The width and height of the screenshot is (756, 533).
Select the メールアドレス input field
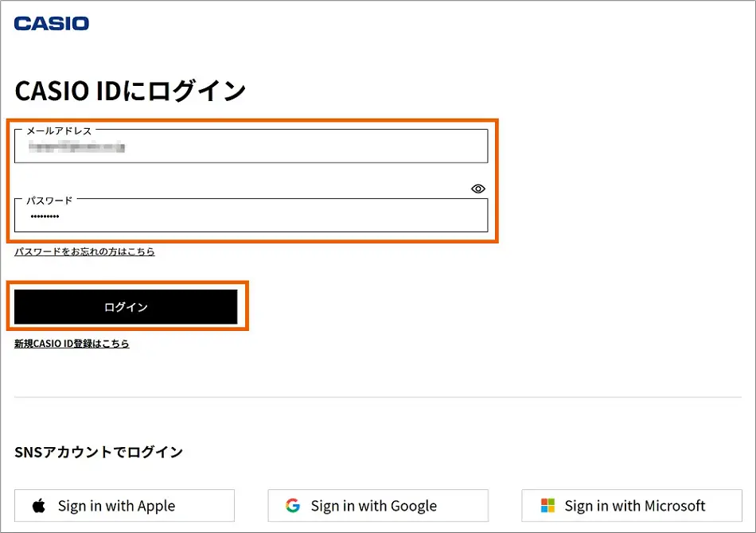pyautogui.click(x=251, y=146)
